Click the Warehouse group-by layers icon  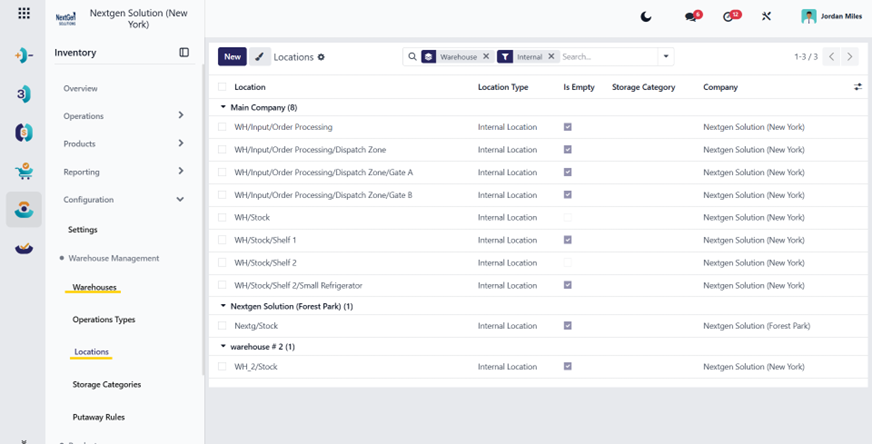(x=428, y=57)
